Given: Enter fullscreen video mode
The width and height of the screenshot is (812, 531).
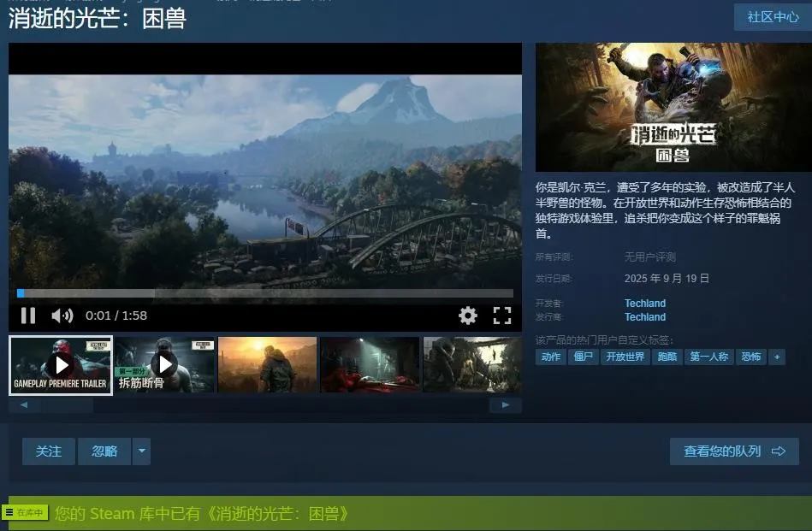Looking at the screenshot, I should pos(501,316).
